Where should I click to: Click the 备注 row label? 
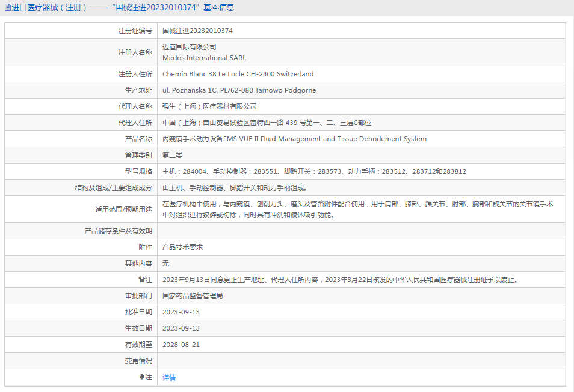pos(146,280)
